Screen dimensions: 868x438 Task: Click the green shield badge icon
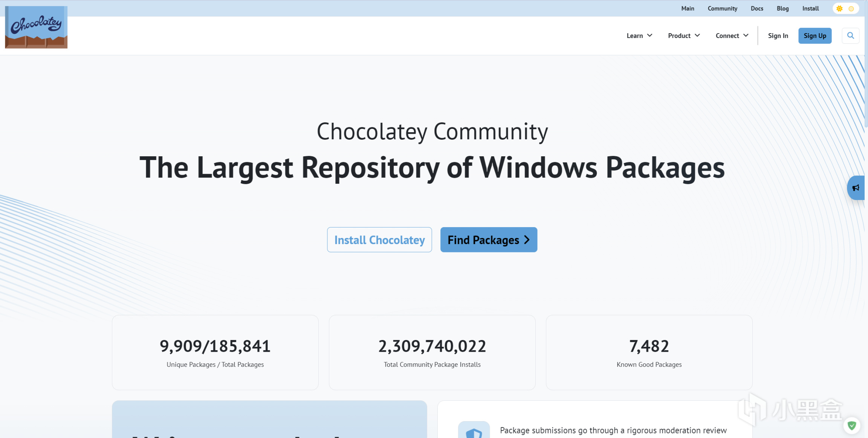point(852,426)
